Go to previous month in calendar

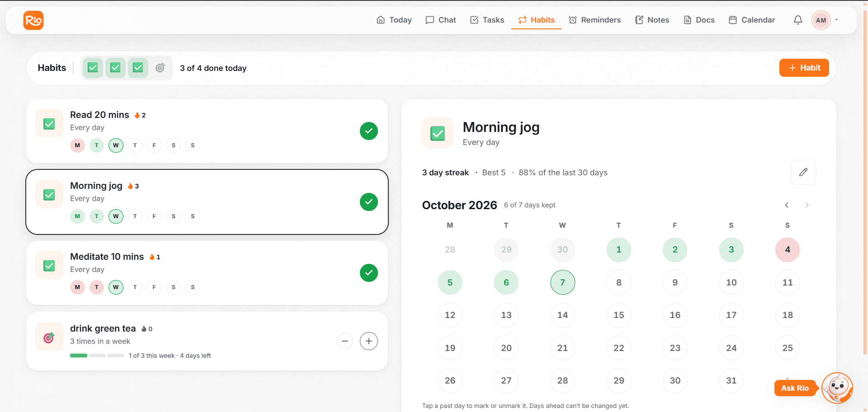787,205
